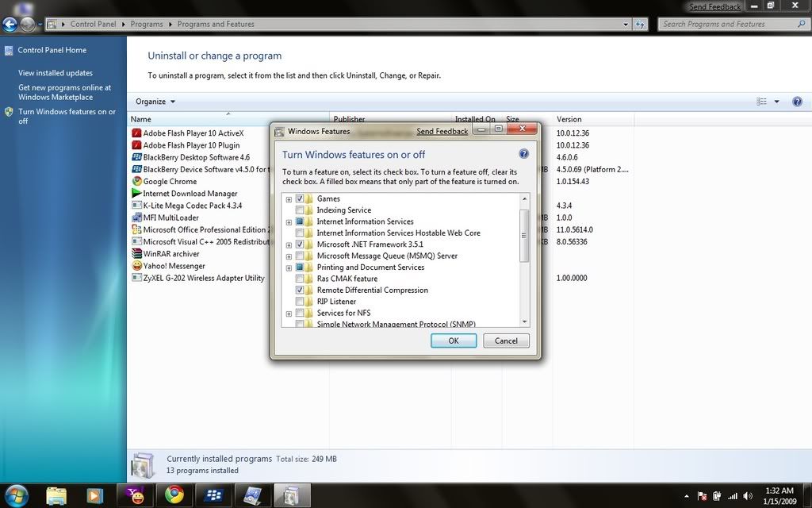
Task: Open Windows Media Player from taskbar
Action: point(95,495)
